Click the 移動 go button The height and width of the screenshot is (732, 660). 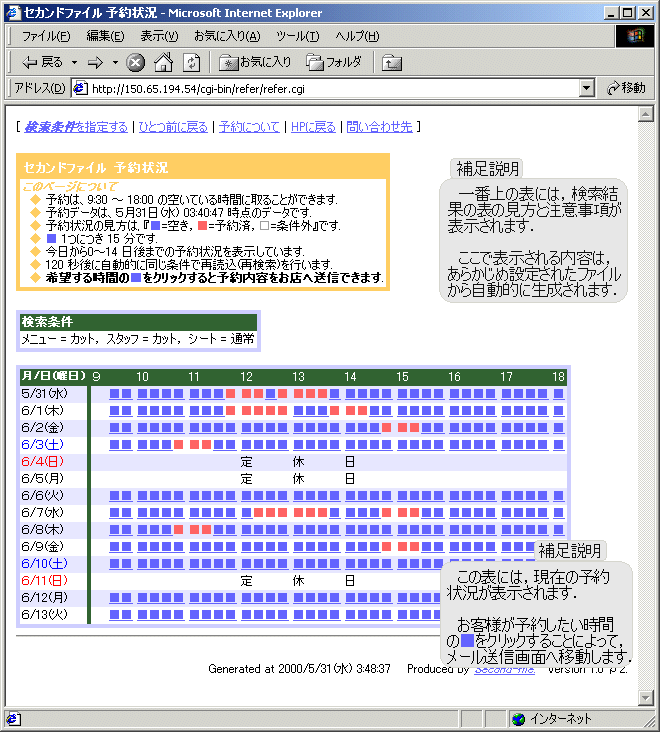(625, 88)
